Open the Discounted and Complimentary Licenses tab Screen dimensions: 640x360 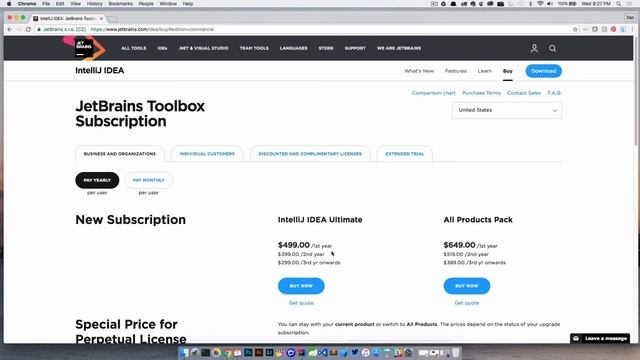click(x=310, y=154)
